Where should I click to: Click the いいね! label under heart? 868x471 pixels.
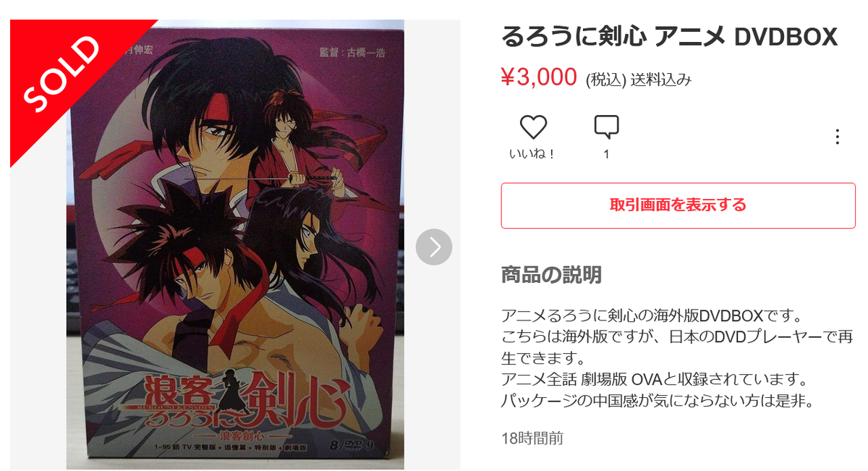click(533, 154)
